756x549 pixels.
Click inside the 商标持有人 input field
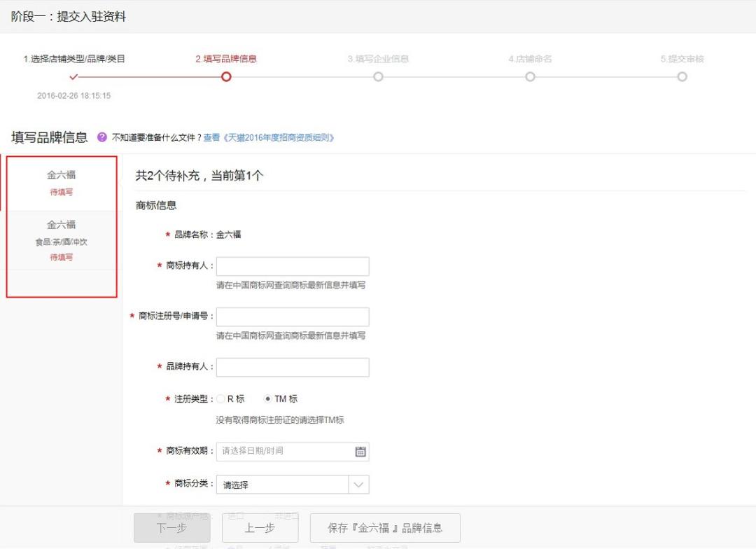click(x=293, y=266)
